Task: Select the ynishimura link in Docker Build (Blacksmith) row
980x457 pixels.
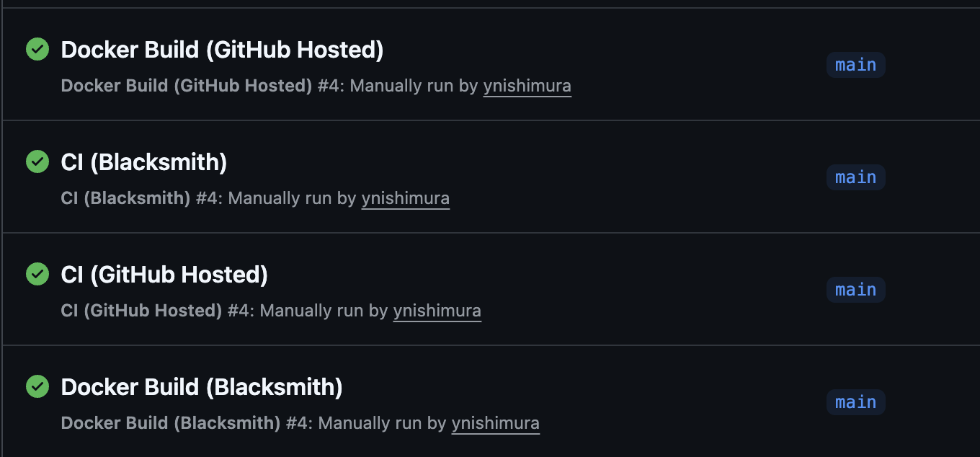Action: [495, 423]
